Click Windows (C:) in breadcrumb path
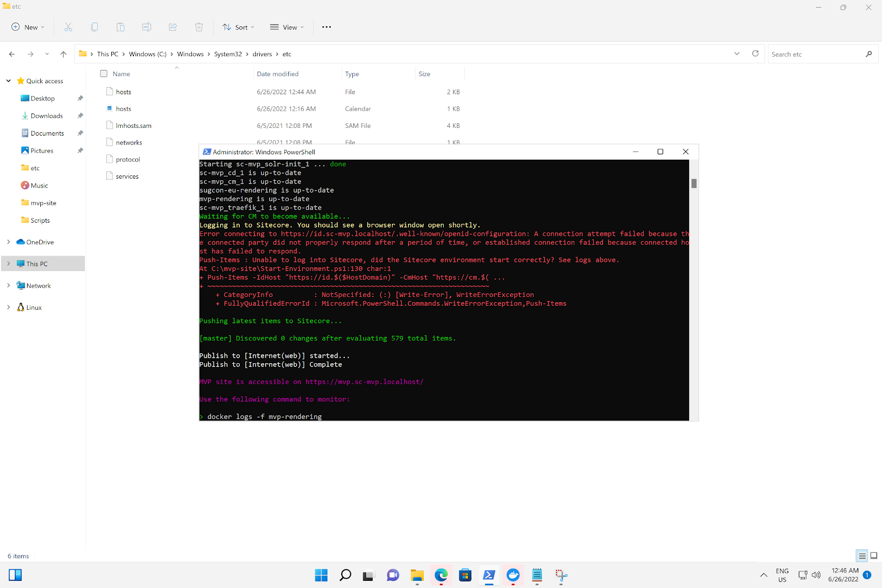This screenshot has width=882, height=588. point(148,54)
